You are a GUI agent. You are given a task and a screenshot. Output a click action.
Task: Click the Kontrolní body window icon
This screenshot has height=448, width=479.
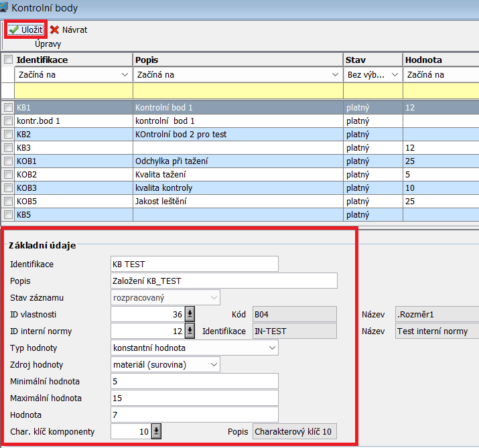pyautogui.click(x=4, y=8)
